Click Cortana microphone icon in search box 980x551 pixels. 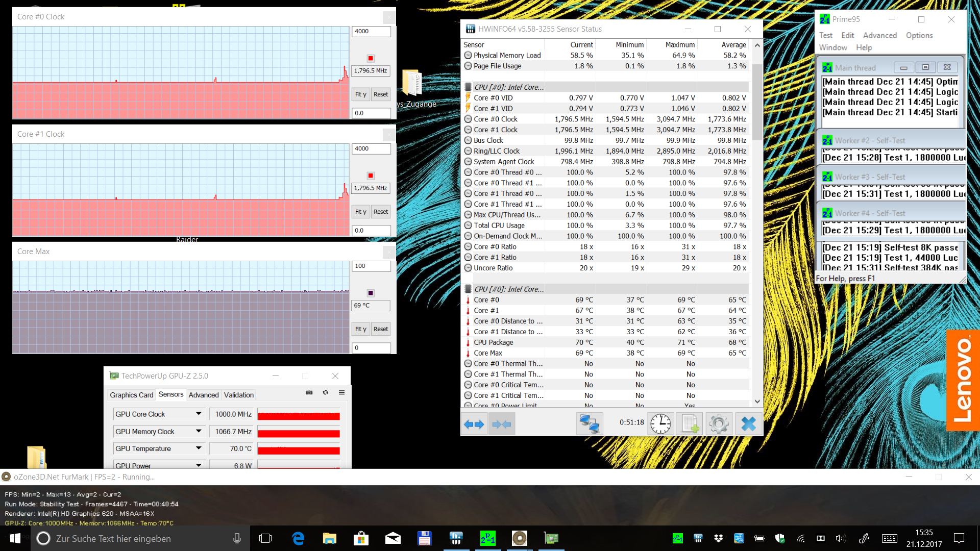pyautogui.click(x=237, y=538)
